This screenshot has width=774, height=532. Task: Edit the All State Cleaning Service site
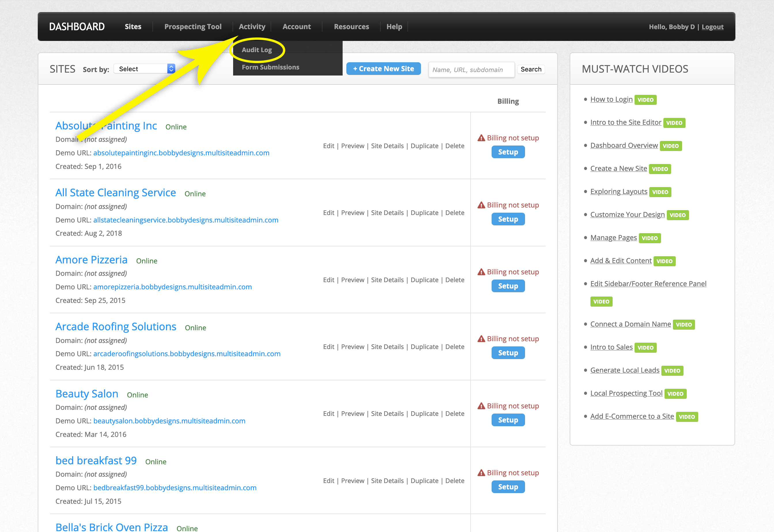[x=329, y=213]
